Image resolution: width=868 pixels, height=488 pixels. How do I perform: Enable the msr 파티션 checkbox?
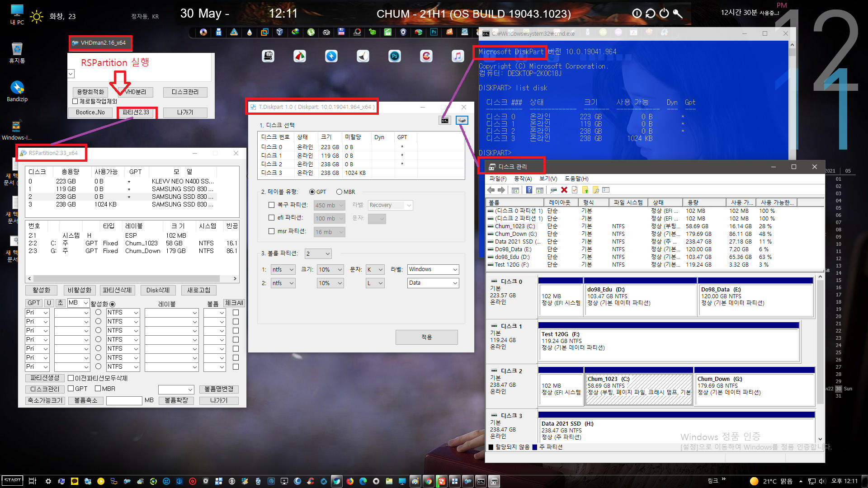(x=272, y=231)
